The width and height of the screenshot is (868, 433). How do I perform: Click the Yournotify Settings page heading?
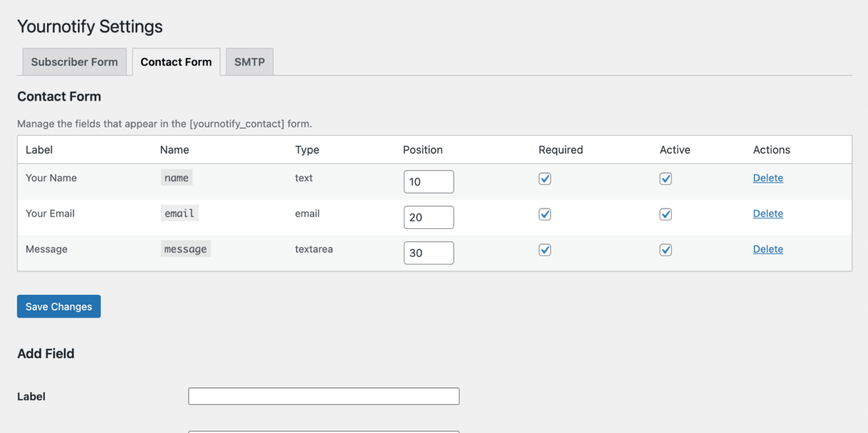click(x=89, y=26)
